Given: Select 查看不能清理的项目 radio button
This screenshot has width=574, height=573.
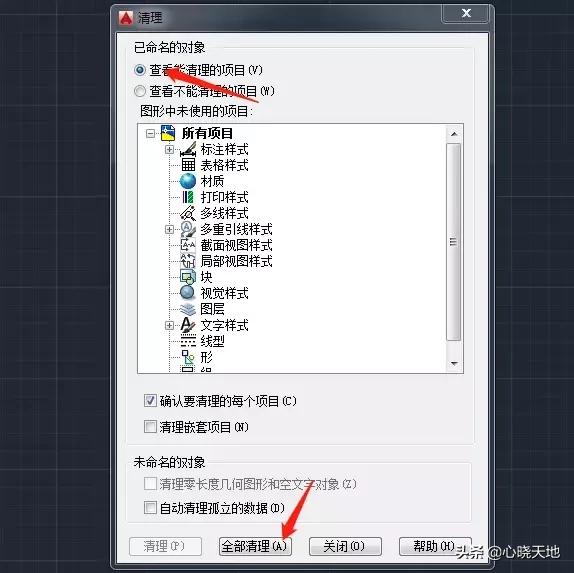Looking at the screenshot, I should click(x=140, y=91).
